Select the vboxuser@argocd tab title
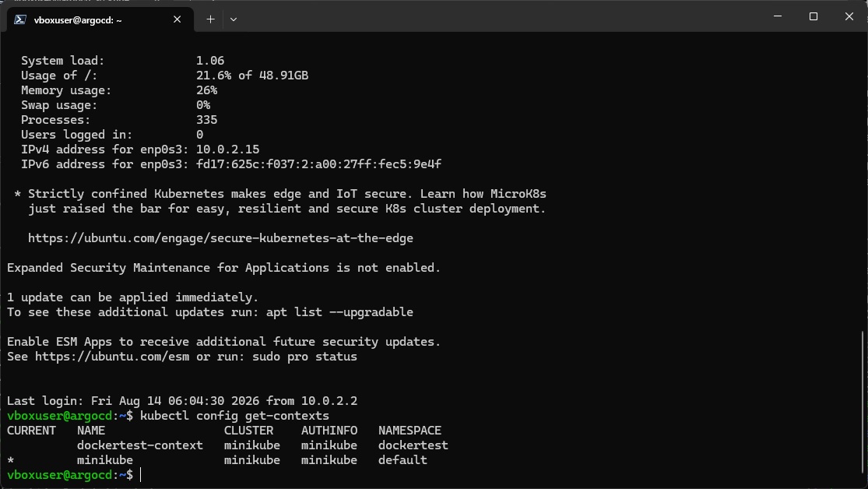 (x=78, y=20)
